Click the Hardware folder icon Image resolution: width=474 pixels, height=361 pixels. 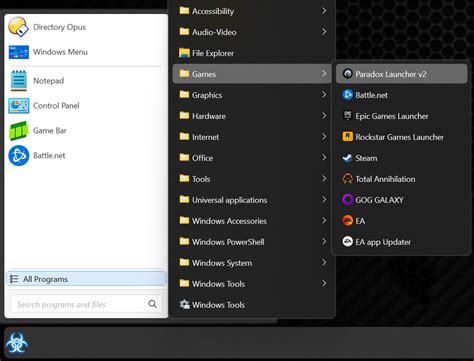coord(184,115)
